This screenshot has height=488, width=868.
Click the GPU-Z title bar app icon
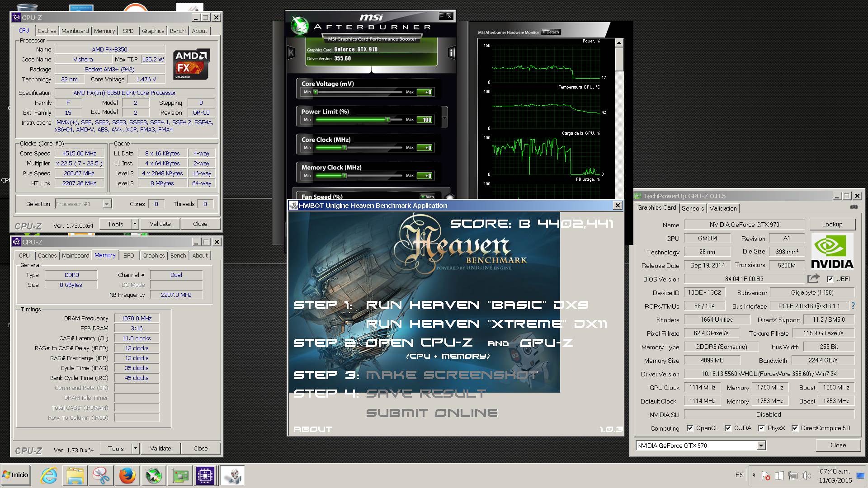tap(638, 196)
